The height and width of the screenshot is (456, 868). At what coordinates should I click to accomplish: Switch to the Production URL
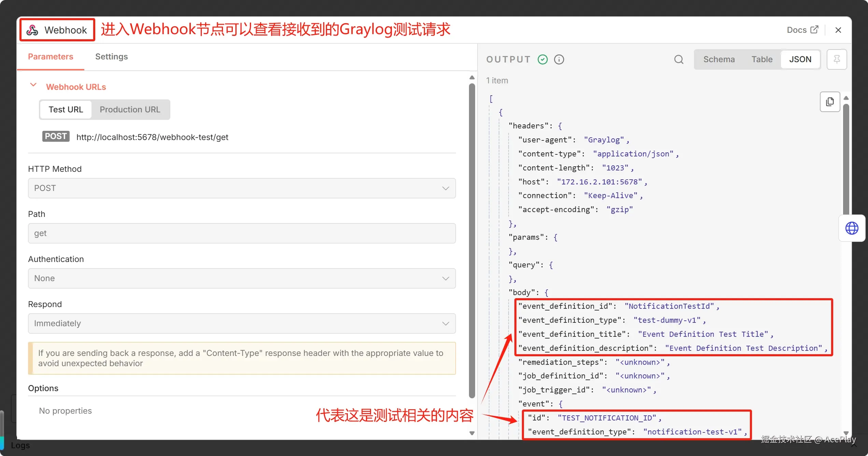[130, 109]
